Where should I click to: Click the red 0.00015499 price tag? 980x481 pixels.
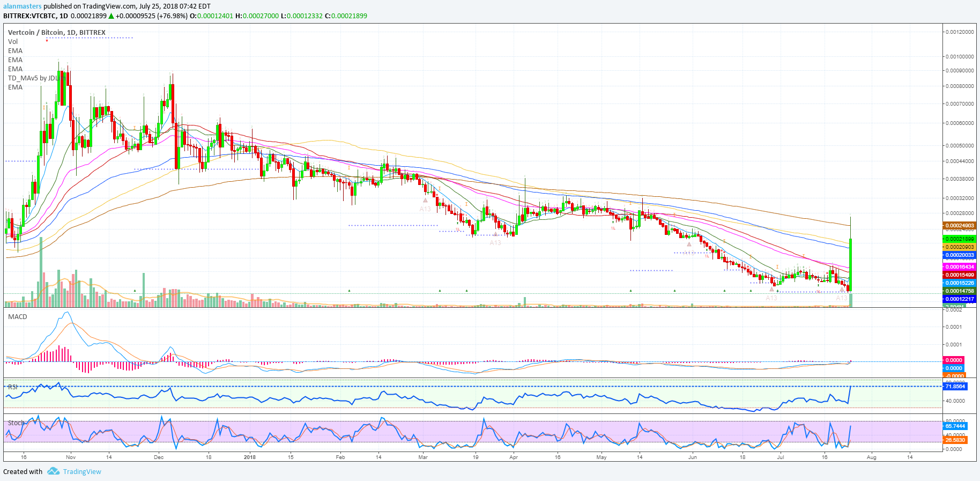pyautogui.click(x=959, y=275)
